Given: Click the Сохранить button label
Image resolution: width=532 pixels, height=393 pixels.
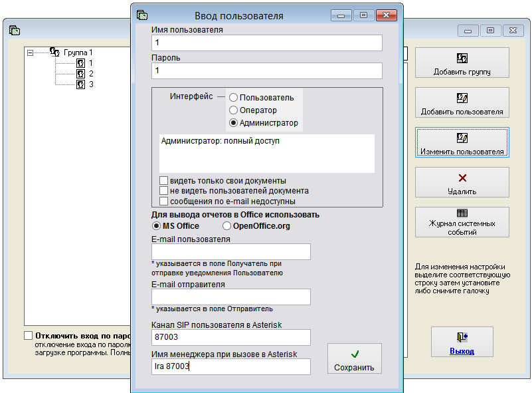Looking at the screenshot, I should pos(354,368).
